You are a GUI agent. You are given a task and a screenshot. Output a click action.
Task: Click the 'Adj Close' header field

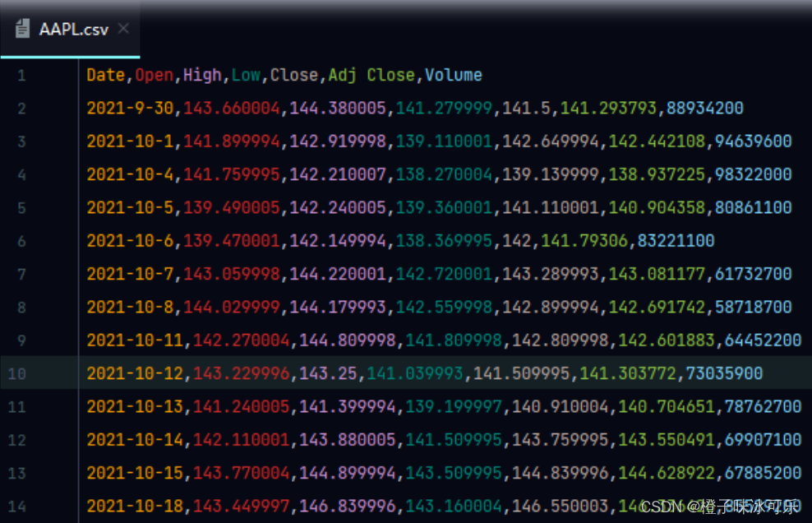tap(371, 75)
